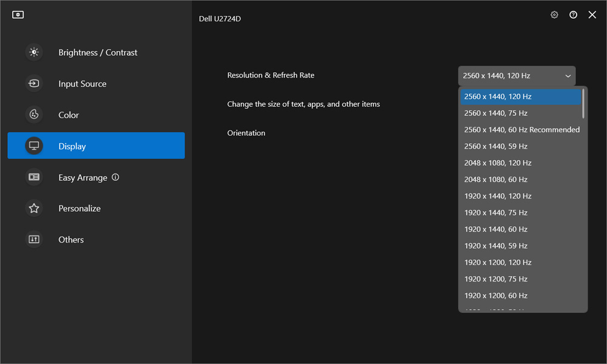Screen dimensions: 607x364
Task: Close the Dell Display Manager window
Action: click(x=592, y=15)
